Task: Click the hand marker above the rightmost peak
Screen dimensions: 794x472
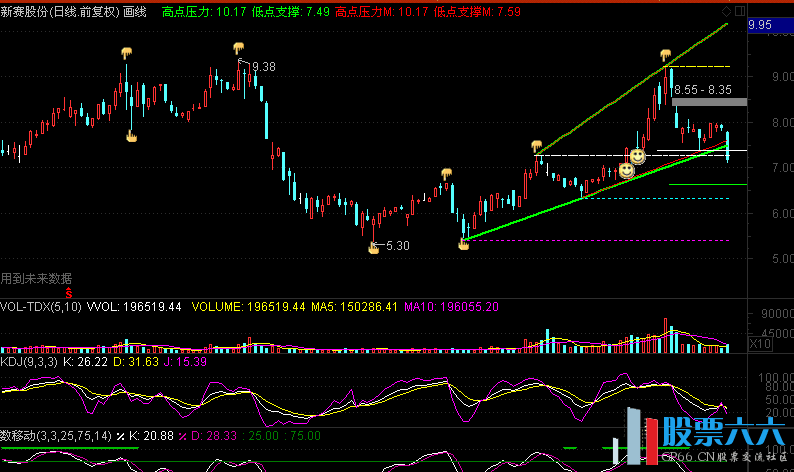Action: pyautogui.click(x=664, y=54)
